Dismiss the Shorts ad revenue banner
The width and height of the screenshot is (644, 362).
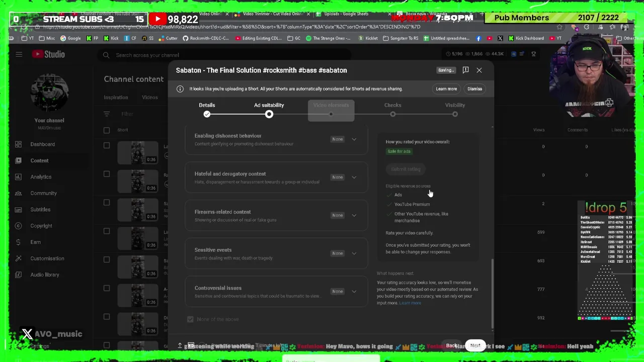pyautogui.click(x=474, y=89)
